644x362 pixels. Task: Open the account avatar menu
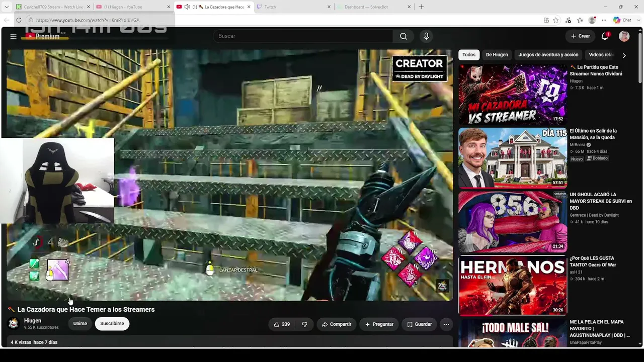click(x=624, y=36)
